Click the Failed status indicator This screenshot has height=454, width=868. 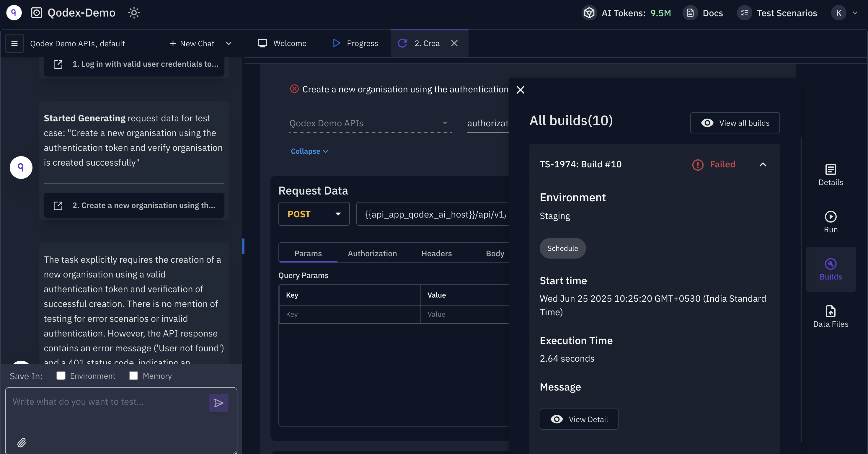click(x=713, y=164)
